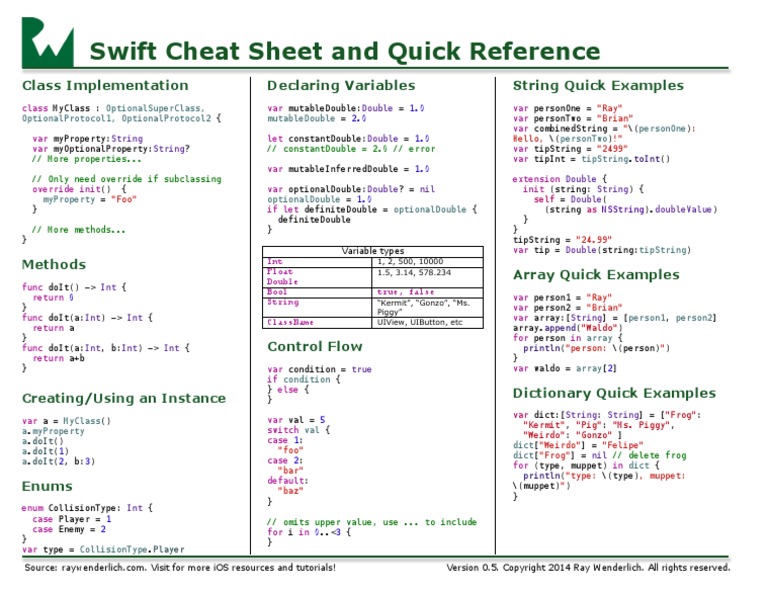Click the 'return a+b' line
768x594 pixels.
(x=59, y=358)
